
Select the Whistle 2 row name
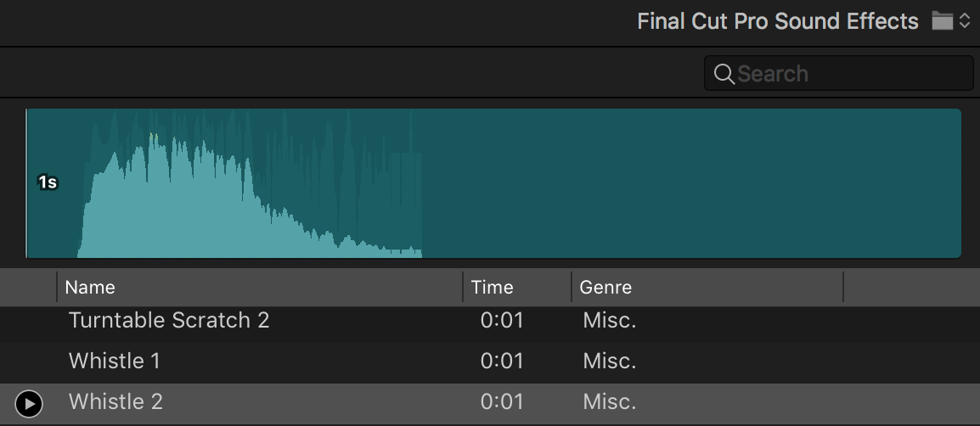pos(115,401)
